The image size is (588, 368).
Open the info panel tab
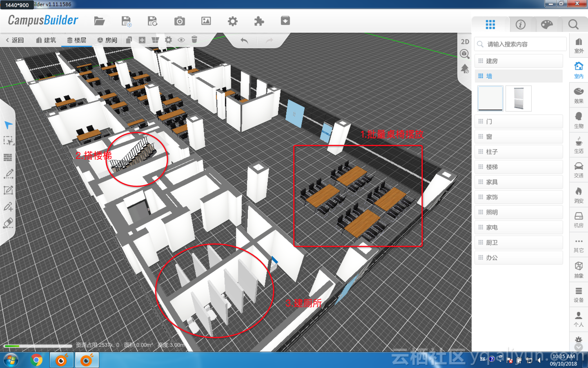tap(520, 25)
